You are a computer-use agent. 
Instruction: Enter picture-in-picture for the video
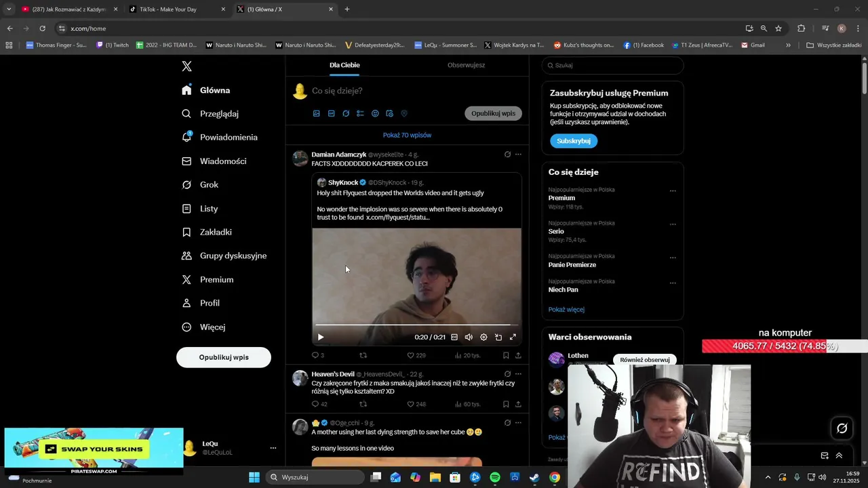pos(498,337)
